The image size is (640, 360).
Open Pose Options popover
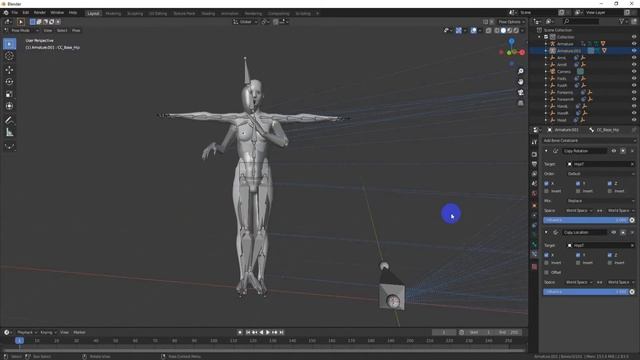click(x=511, y=22)
